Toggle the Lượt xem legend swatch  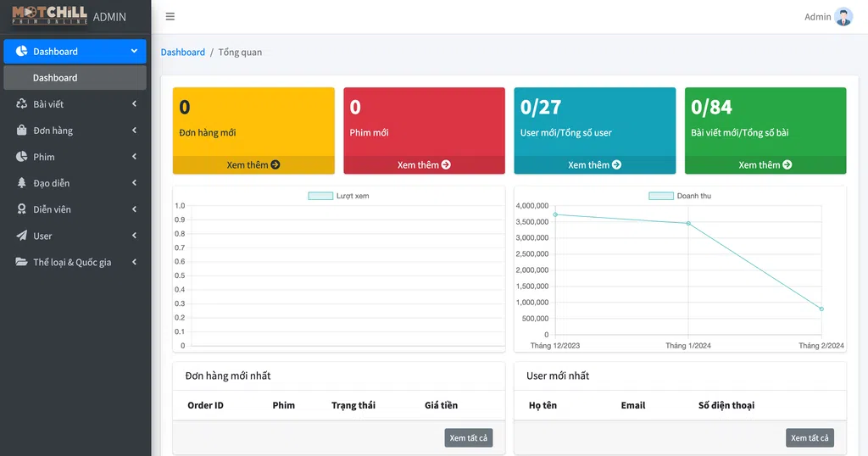pos(320,196)
